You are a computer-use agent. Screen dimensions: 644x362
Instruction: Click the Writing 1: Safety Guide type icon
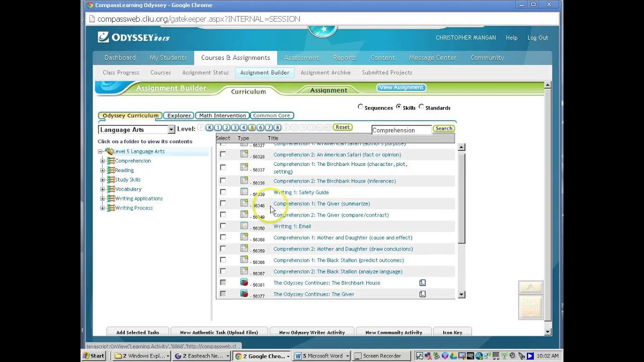244,192
